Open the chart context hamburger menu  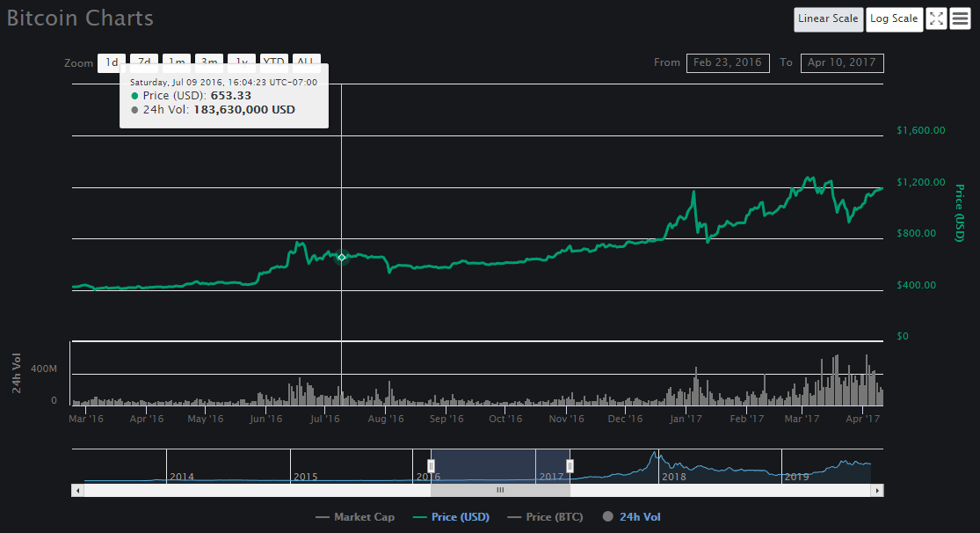click(x=960, y=18)
